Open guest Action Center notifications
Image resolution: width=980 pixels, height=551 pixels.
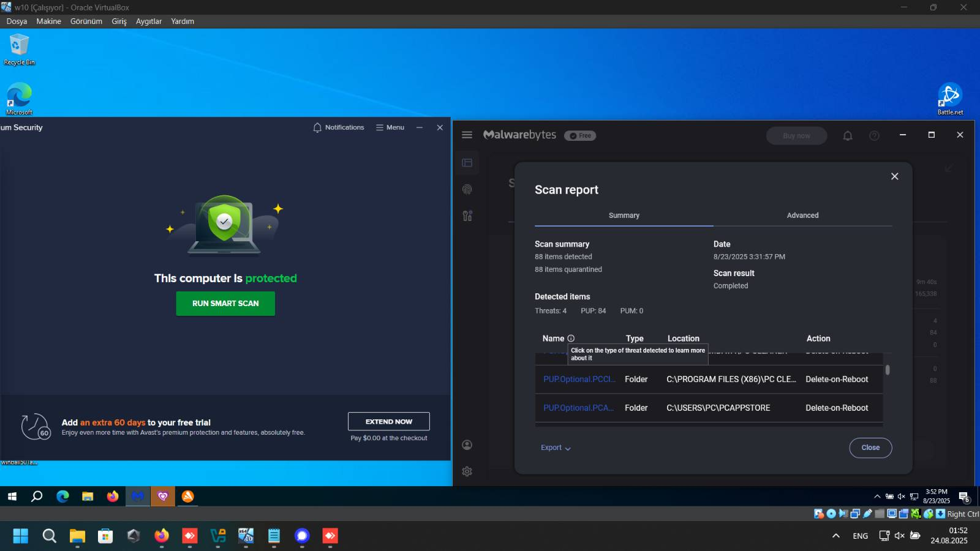tap(964, 497)
